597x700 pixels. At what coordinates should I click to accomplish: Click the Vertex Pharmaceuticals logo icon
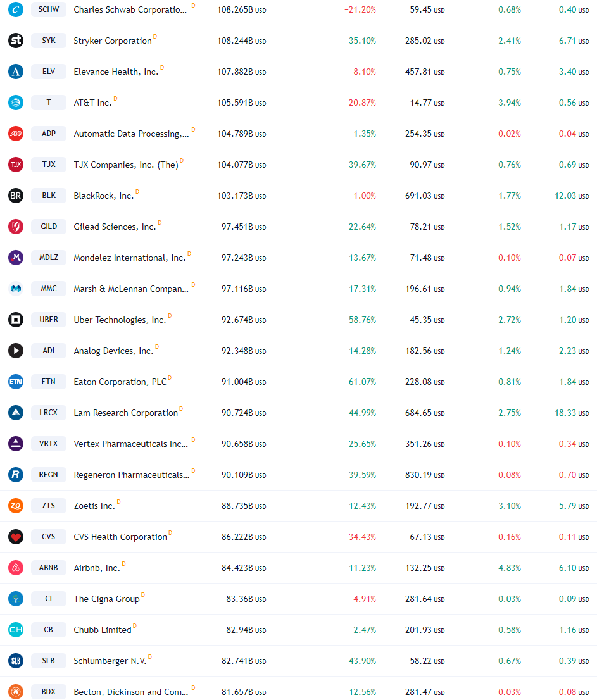[x=16, y=444]
